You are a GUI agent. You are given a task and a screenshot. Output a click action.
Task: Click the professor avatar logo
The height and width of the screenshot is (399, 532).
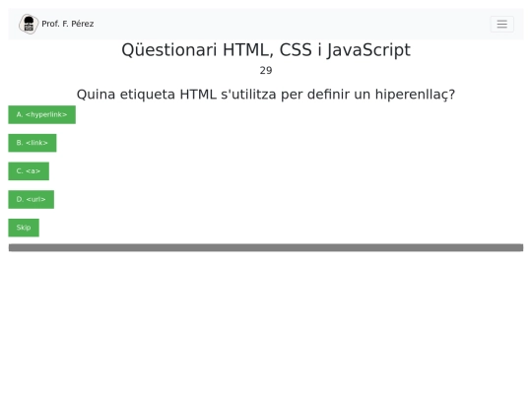tap(29, 24)
